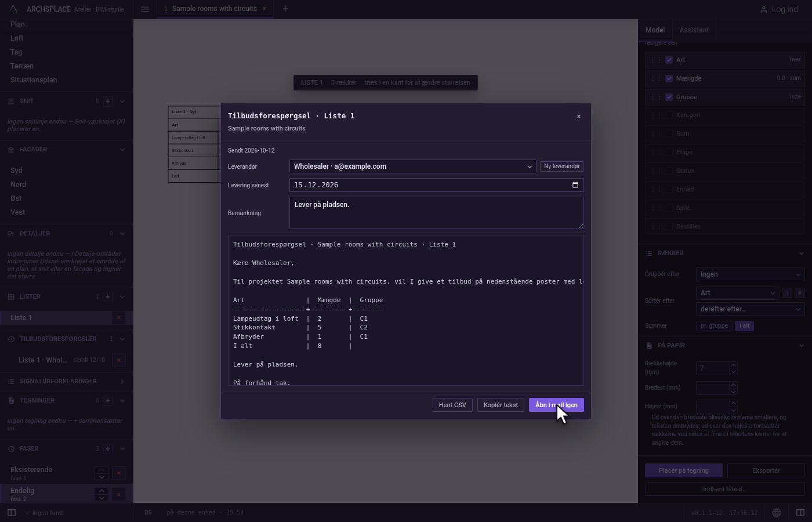812x522 pixels.
Task: Click the Kopiér tekst button
Action: pos(501,405)
